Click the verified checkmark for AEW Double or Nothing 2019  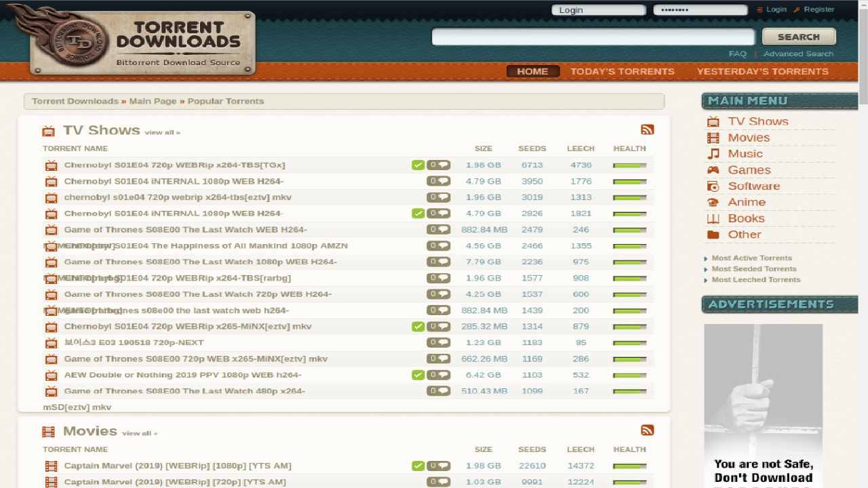pyautogui.click(x=418, y=375)
